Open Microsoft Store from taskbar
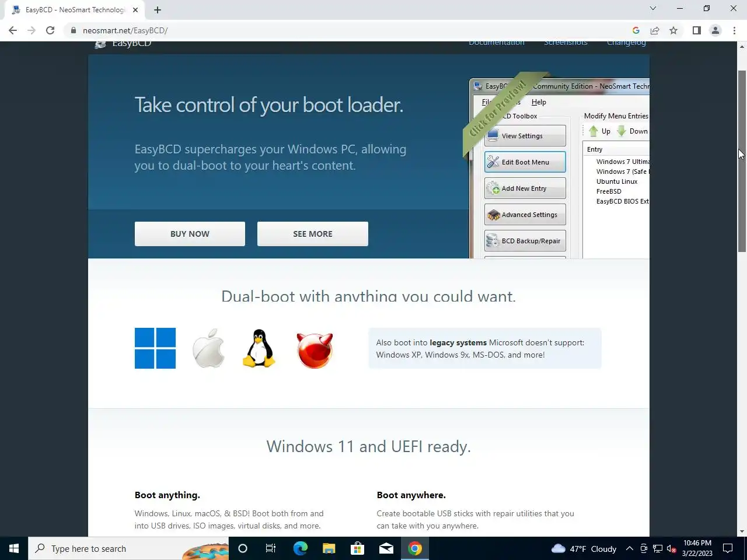This screenshot has height=560, width=747. coord(357,548)
